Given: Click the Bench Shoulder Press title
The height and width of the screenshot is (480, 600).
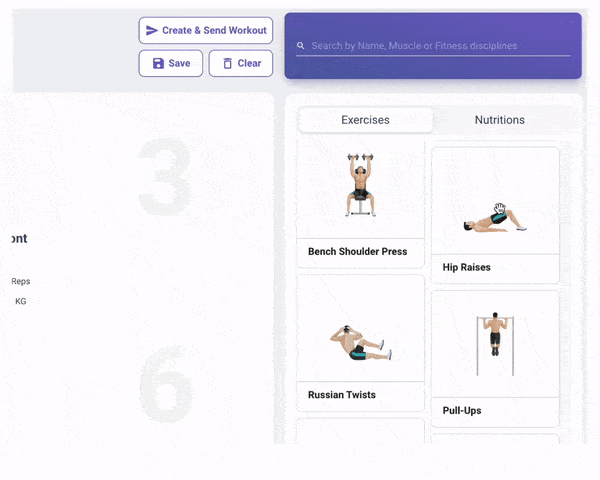Looking at the screenshot, I should pyautogui.click(x=357, y=251).
